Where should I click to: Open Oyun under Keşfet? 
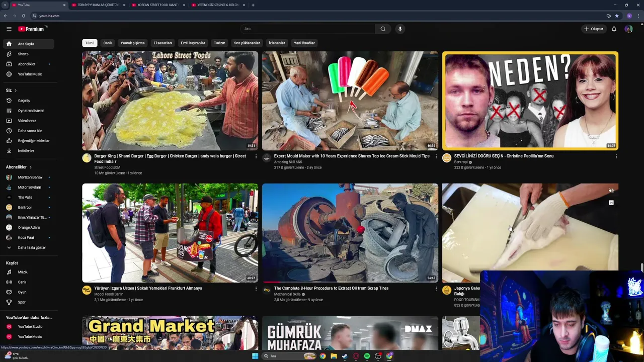coord(28,292)
